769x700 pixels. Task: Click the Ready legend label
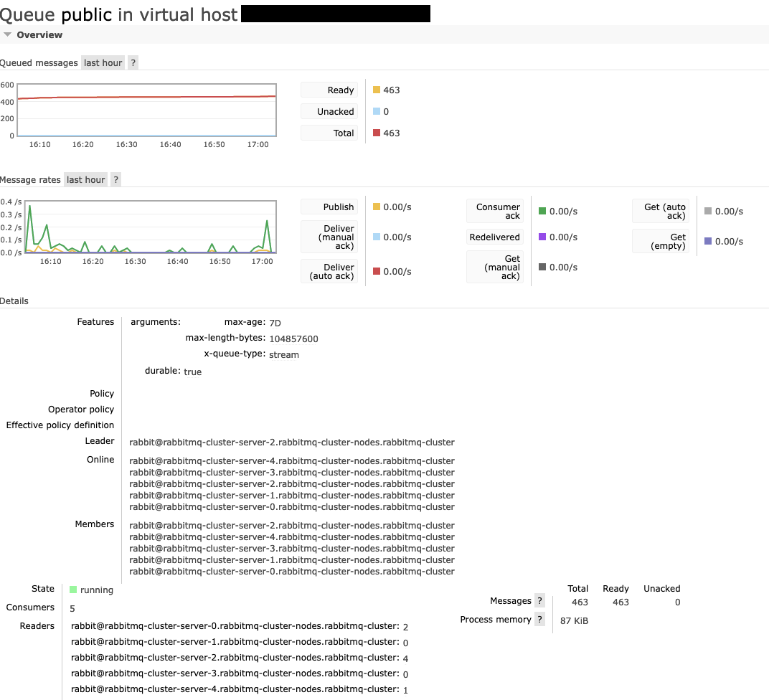(329, 90)
